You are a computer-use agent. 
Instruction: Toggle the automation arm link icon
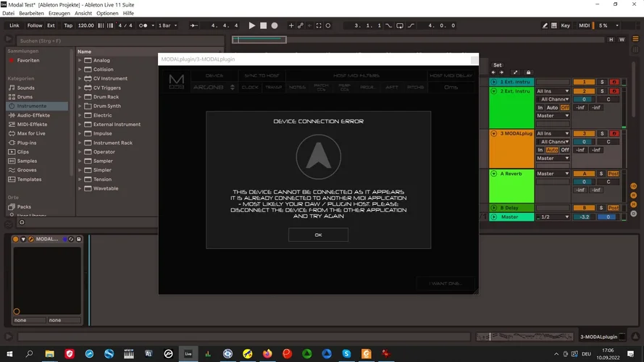(300, 25)
